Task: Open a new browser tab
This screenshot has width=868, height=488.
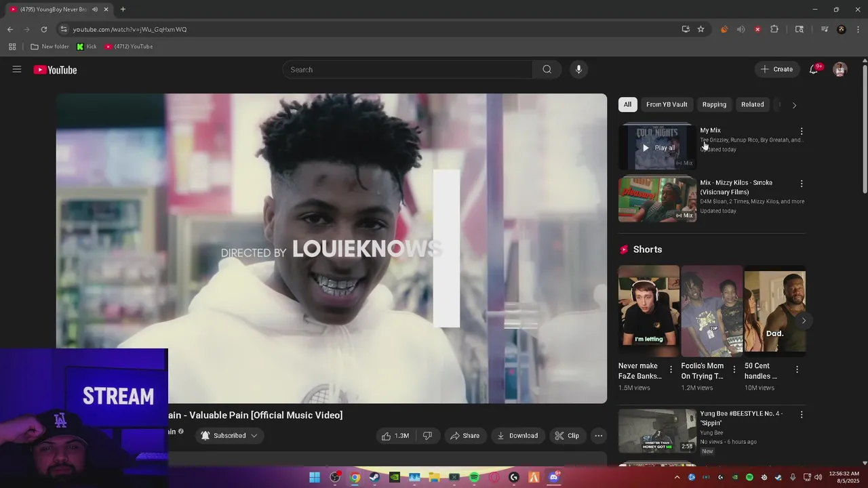Action: click(123, 9)
